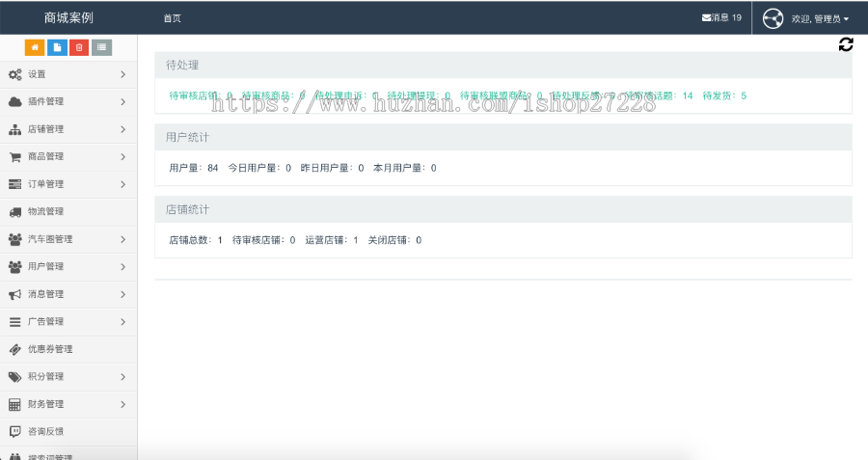The width and height of the screenshot is (868, 460).
Task: Open the 订单管理 sidebar label
Action: pyautogui.click(x=46, y=184)
